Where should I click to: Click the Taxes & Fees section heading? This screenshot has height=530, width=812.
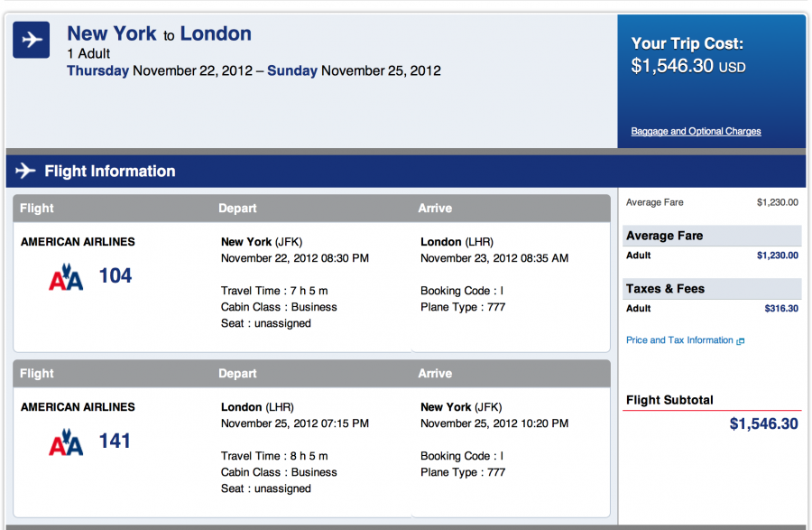(665, 289)
